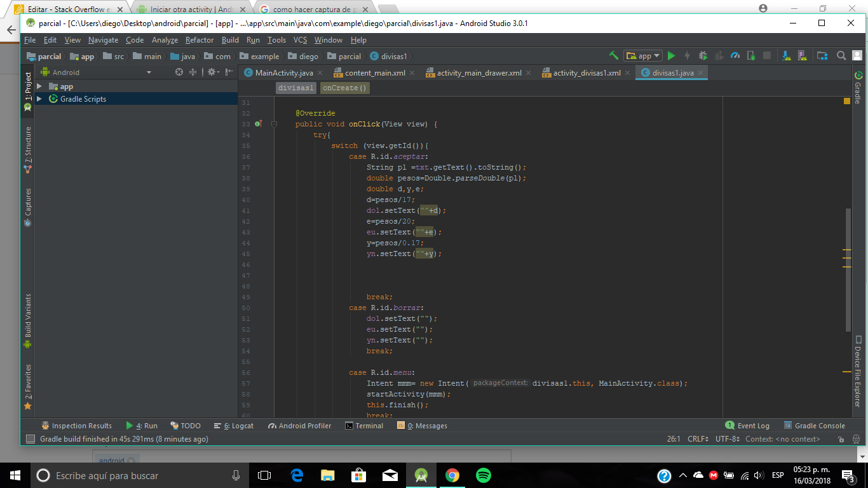Toggle the 1: Project tool window
This screenshot has width=868, height=488.
click(x=28, y=91)
